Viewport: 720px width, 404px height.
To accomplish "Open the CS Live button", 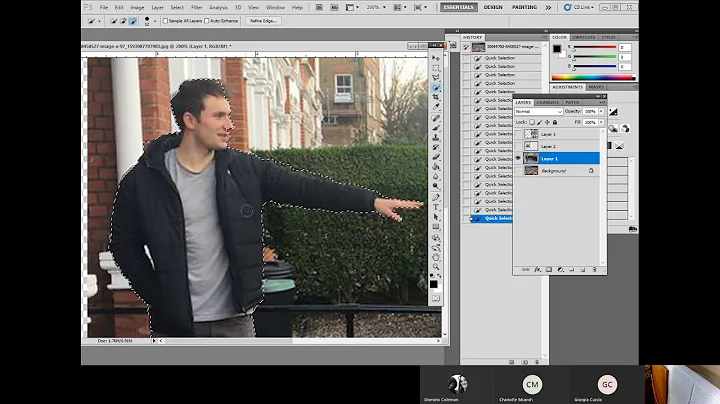I will pos(579,7).
